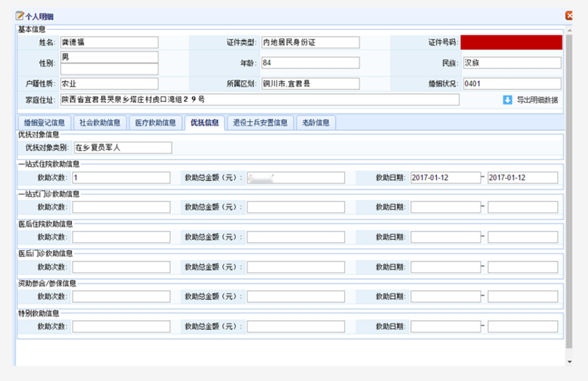Screen dimensions: 588x381
Task: Click the 家庭住址 address field
Action: coord(259,100)
